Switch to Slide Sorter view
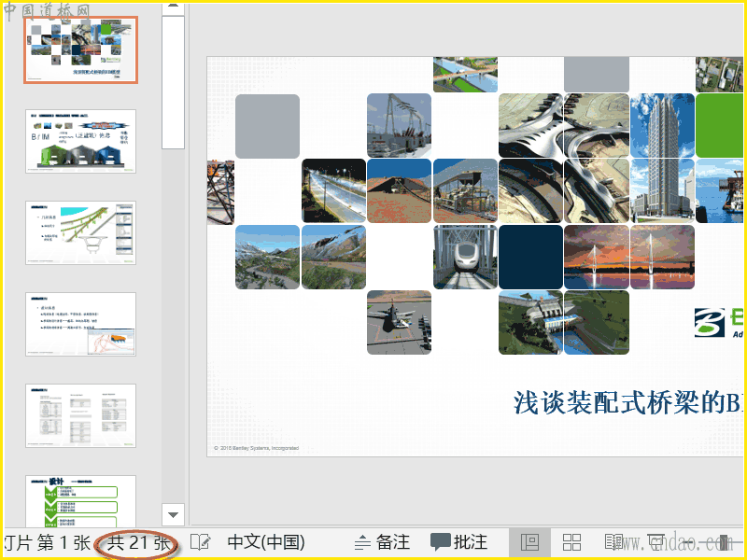The image size is (747, 560). point(571,542)
